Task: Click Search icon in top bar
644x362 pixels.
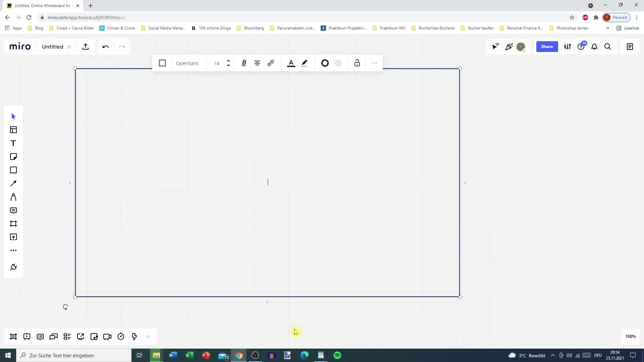Action: [x=608, y=46]
